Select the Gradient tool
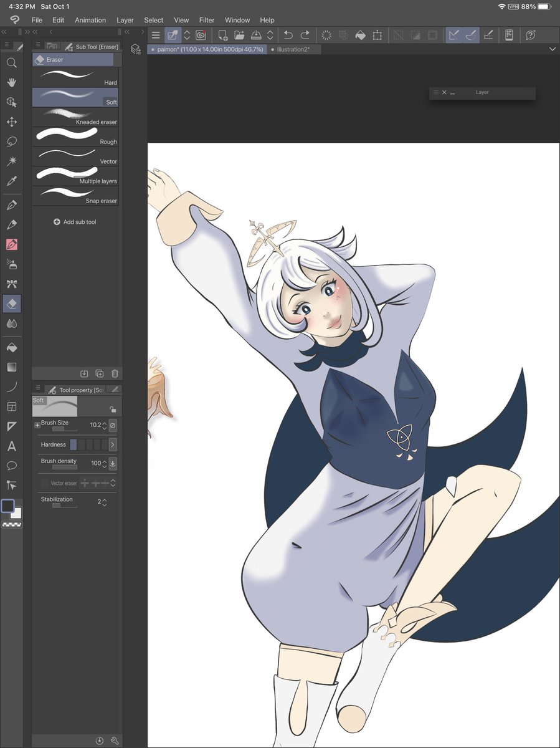560x748 pixels. tap(11, 367)
